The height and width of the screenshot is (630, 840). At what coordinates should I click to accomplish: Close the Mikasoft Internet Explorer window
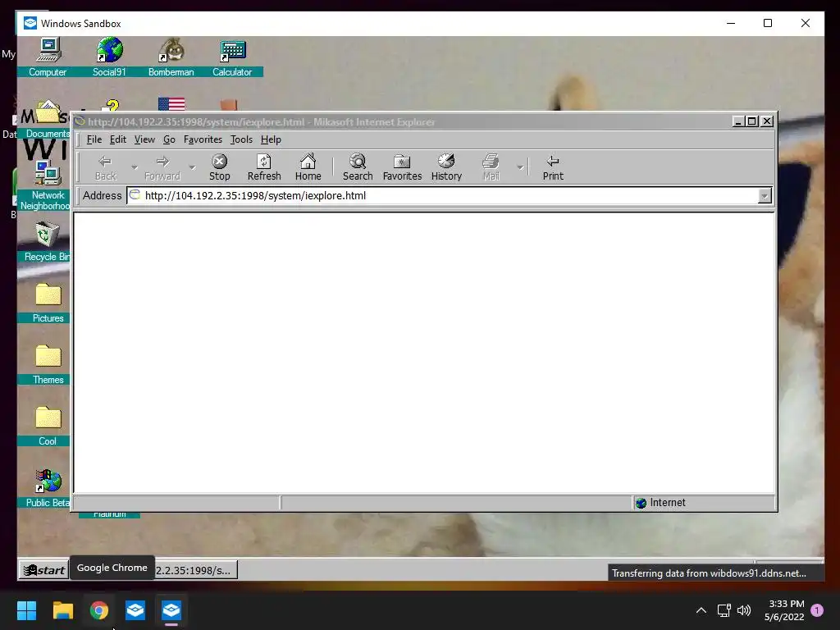pos(767,121)
